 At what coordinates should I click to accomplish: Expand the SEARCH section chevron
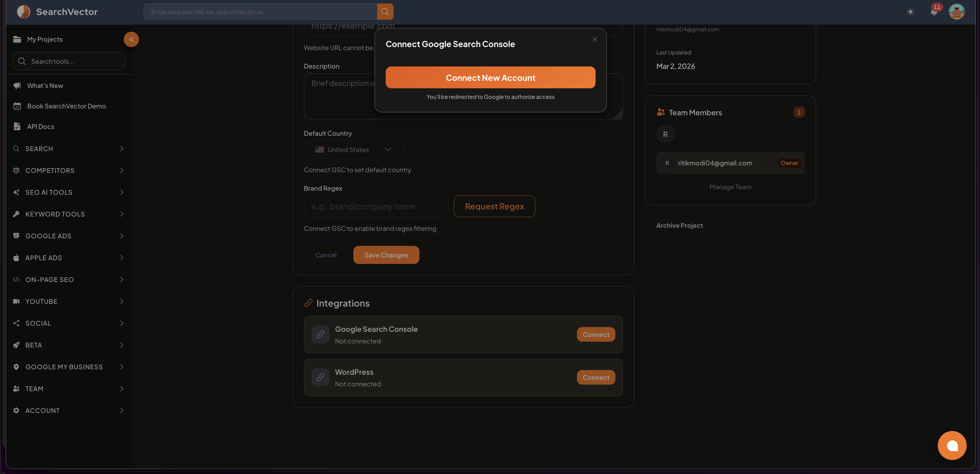tap(122, 148)
